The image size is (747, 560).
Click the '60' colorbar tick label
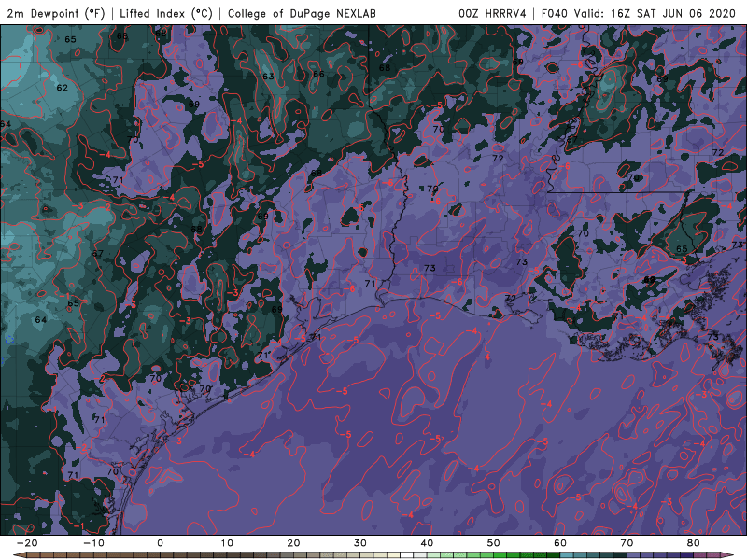(x=560, y=543)
